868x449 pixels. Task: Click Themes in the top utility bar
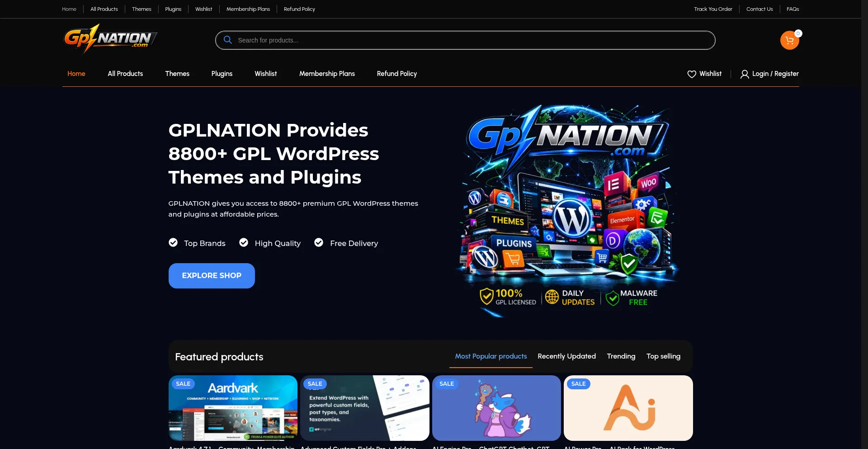coord(142,9)
